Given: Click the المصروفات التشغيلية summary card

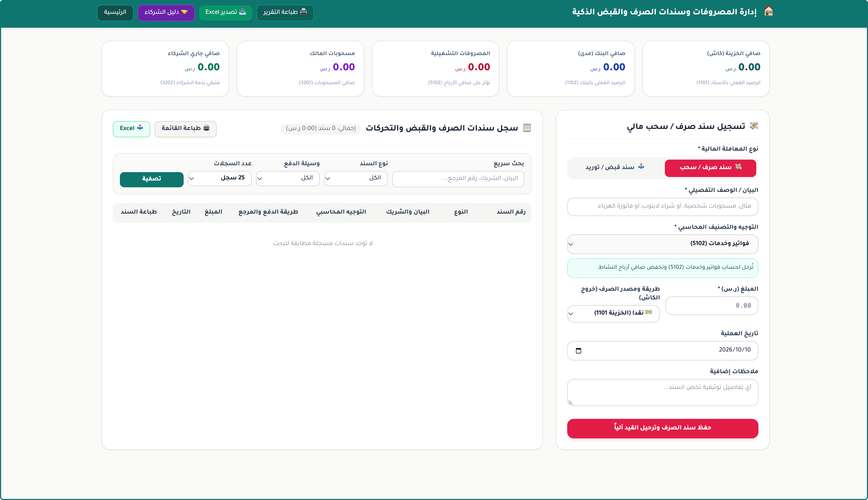Looking at the screenshot, I should (435, 69).
